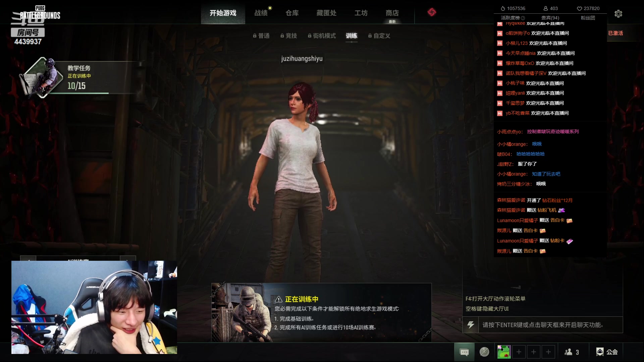
Task: Click the username 爆炸草莓OxO welcome message
Action: coord(520,63)
